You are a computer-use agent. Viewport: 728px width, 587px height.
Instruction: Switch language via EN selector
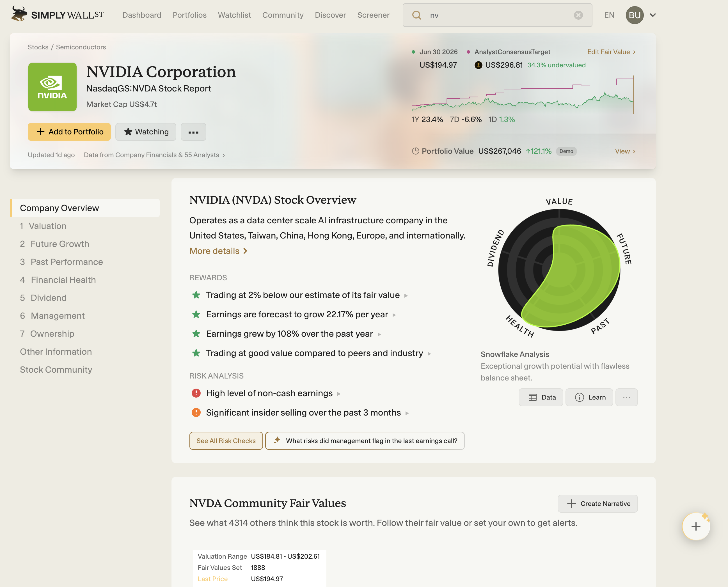point(609,15)
